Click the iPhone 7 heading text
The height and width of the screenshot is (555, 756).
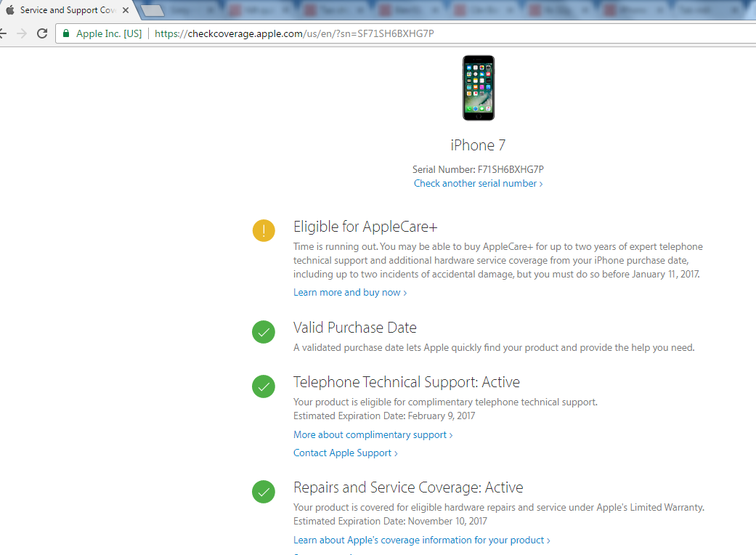[478, 145]
